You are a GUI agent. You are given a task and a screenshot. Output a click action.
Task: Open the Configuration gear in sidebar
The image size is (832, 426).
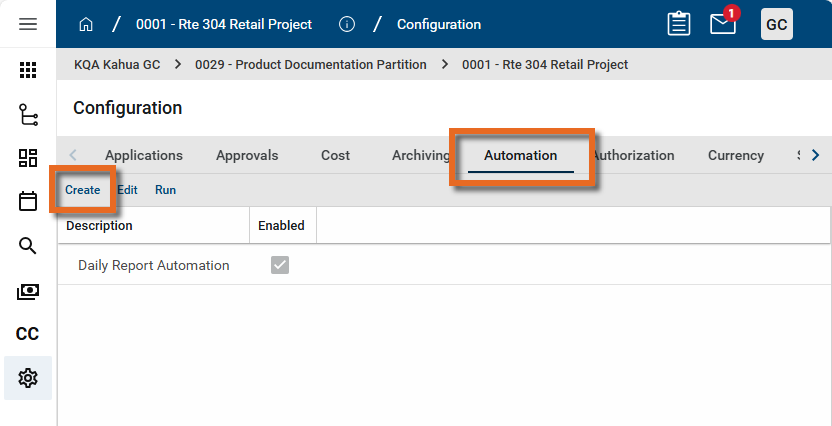point(28,378)
